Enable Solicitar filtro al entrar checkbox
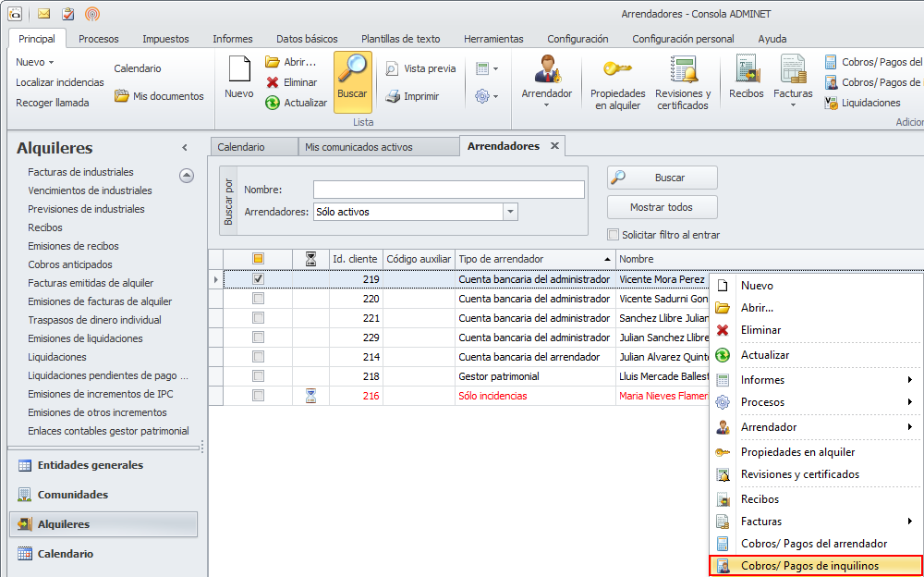Screen dimensions: 924x577 pyautogui.click(x=614, y=235)
